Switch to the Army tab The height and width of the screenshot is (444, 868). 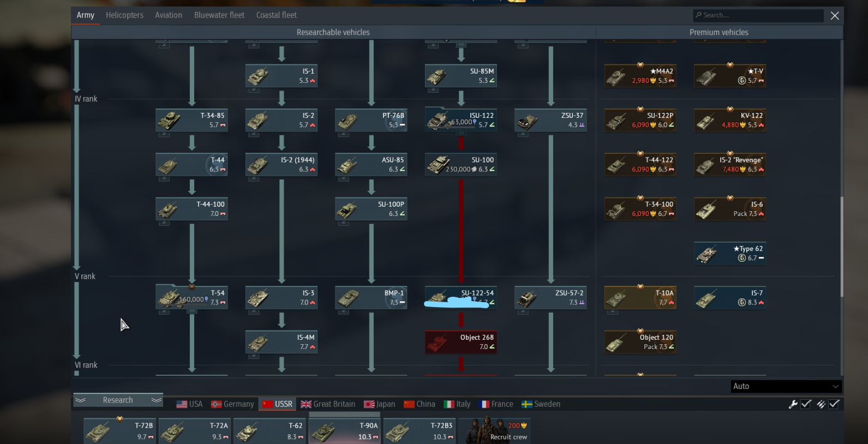point(85,15)
